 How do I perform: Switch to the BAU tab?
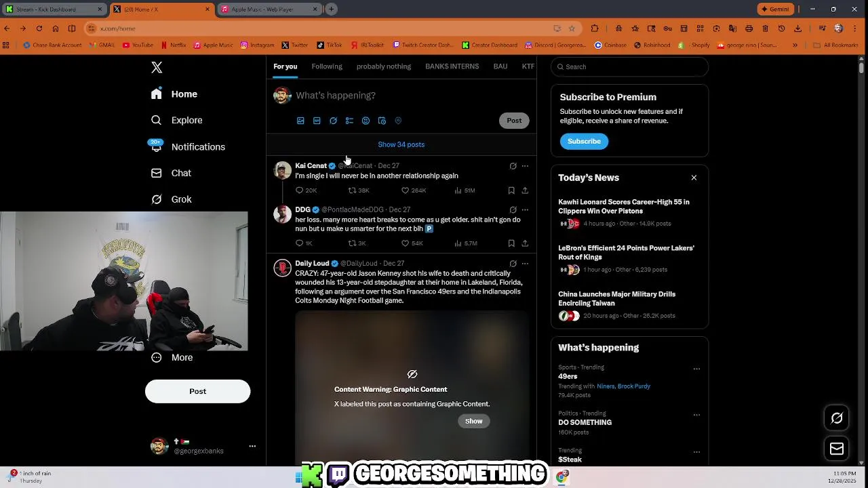pyautogui.click(x=500, y=66)
